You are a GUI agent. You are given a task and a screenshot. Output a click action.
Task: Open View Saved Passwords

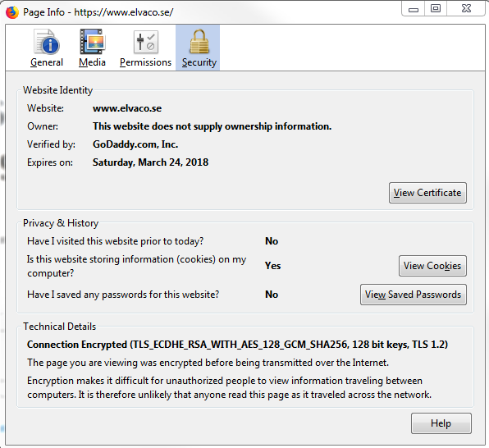pos(414,295)
